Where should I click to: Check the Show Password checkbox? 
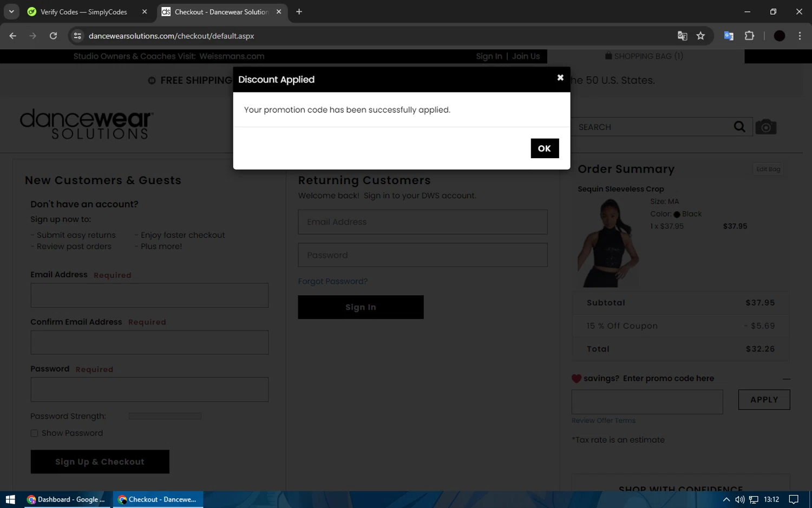[x=34, y=433]
